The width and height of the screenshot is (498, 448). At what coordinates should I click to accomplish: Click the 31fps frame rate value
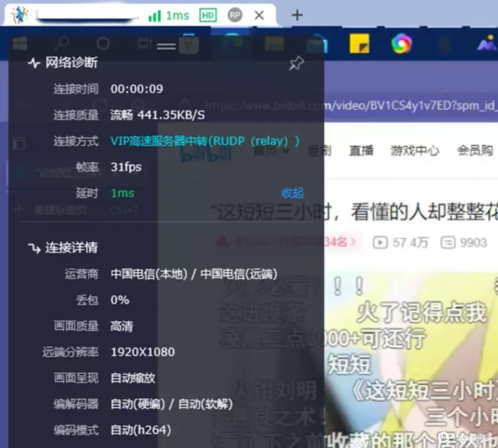tap(126, 167)
